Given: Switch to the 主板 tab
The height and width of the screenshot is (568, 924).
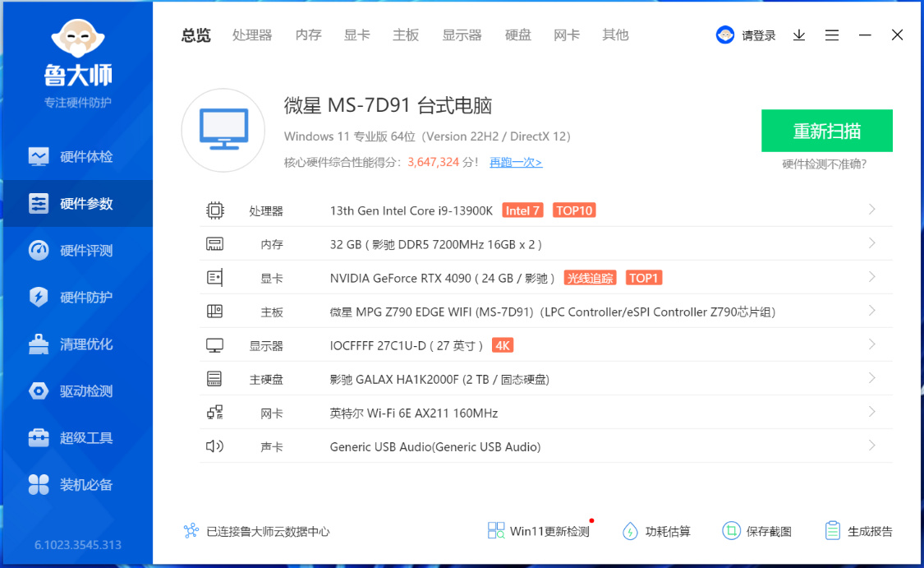Looking at the screenshot, I should click(x=406, y=35).
